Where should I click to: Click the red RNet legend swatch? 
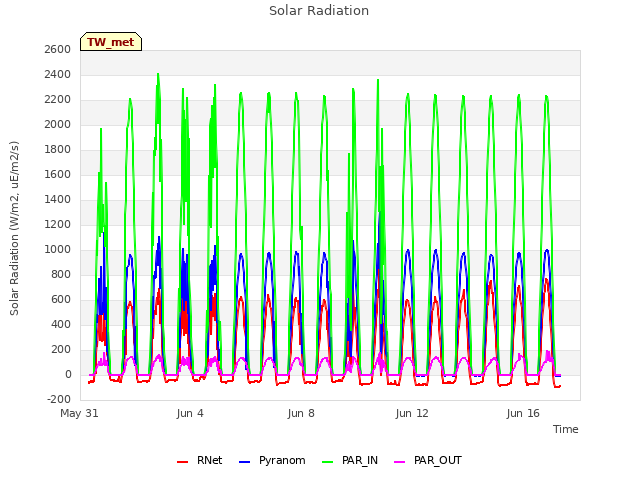[x=182, y=462]
